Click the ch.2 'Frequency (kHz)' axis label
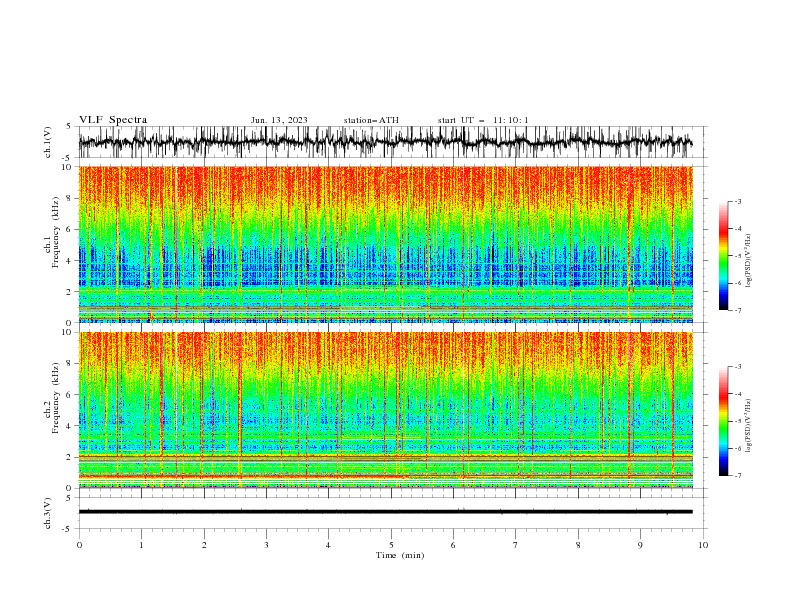Viewport: 792px width, 612px height. 56,398
